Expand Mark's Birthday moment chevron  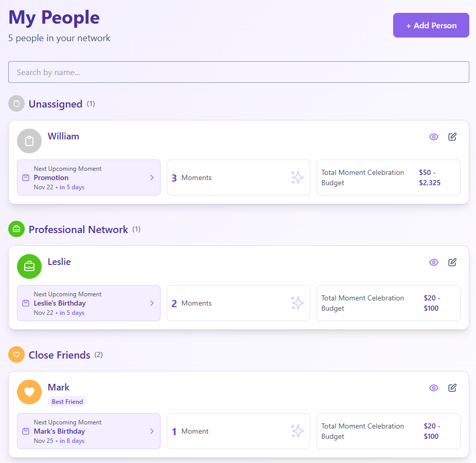[x=152, y=431]
